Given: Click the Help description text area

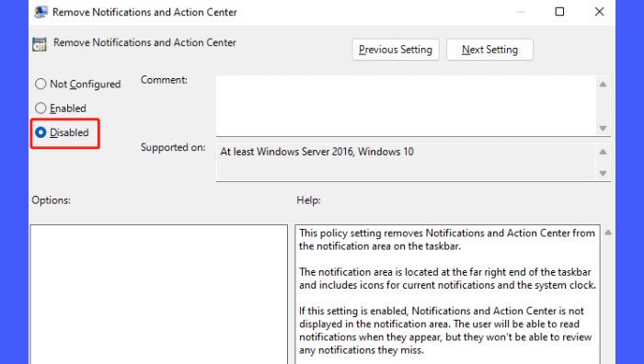Looking at the screenshot, I should pyautogui.click(x=447, y=294).
